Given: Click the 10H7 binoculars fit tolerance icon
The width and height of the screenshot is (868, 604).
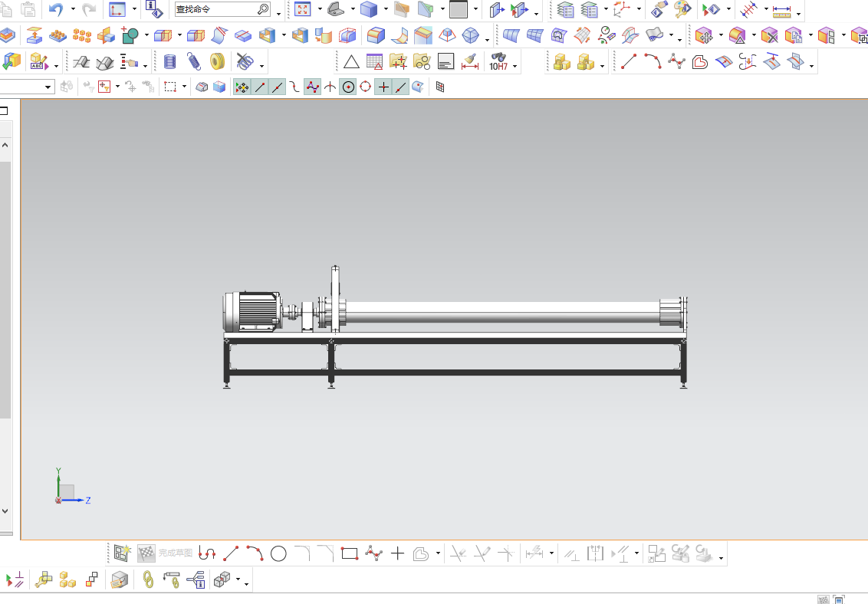Looking at the screenshot, I should click(x=498, y=61).
